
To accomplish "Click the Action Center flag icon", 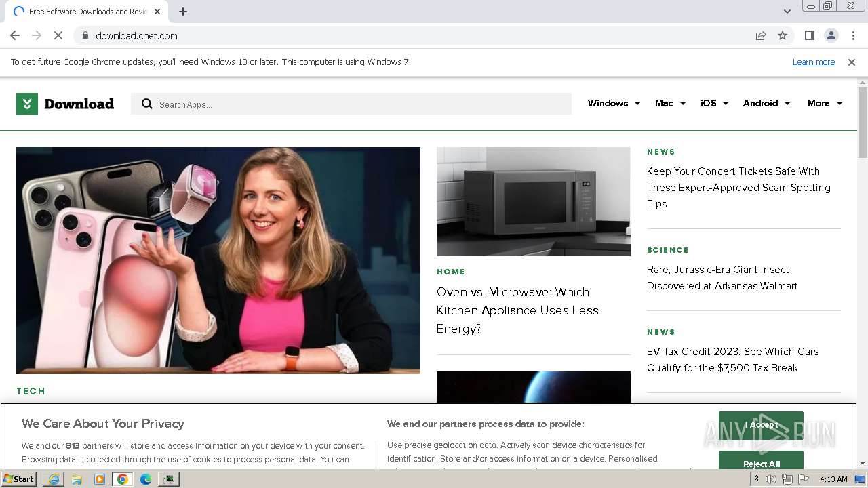I will [x=804, y=479].
